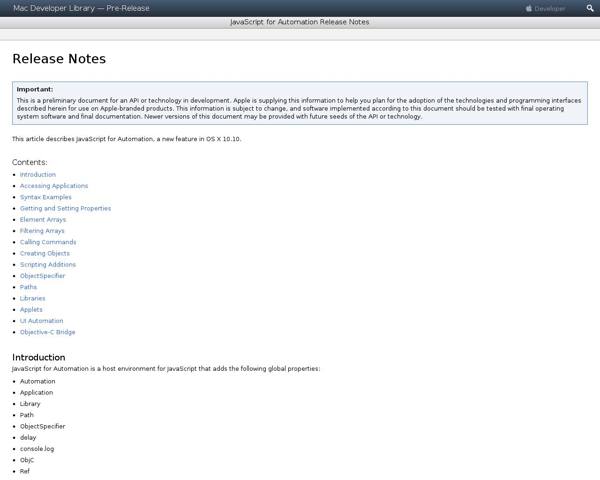Click the Release Notes main heading
This screenshot has width=600, height=480.
59,59
